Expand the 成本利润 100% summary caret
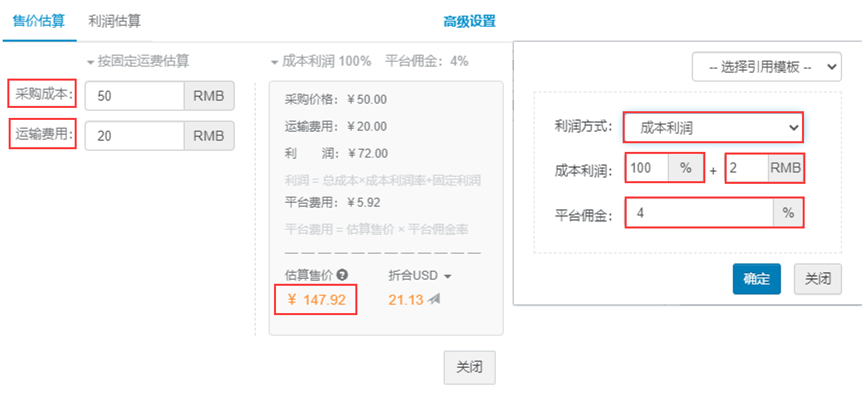This screenshot has width=868, height=409. click(274, 62)
